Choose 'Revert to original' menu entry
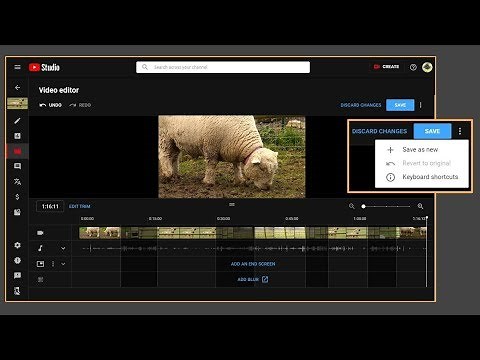The width and height of the screenshot is (480, 360). pos(422,163)
